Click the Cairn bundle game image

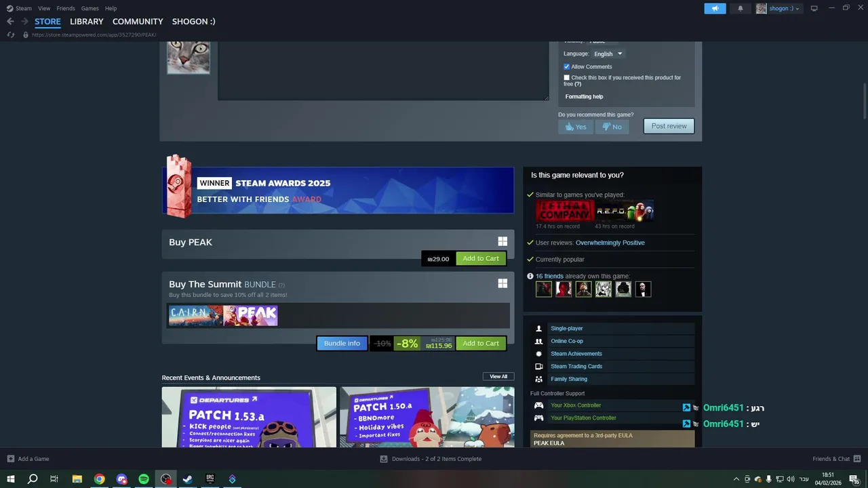pos(196,316)
